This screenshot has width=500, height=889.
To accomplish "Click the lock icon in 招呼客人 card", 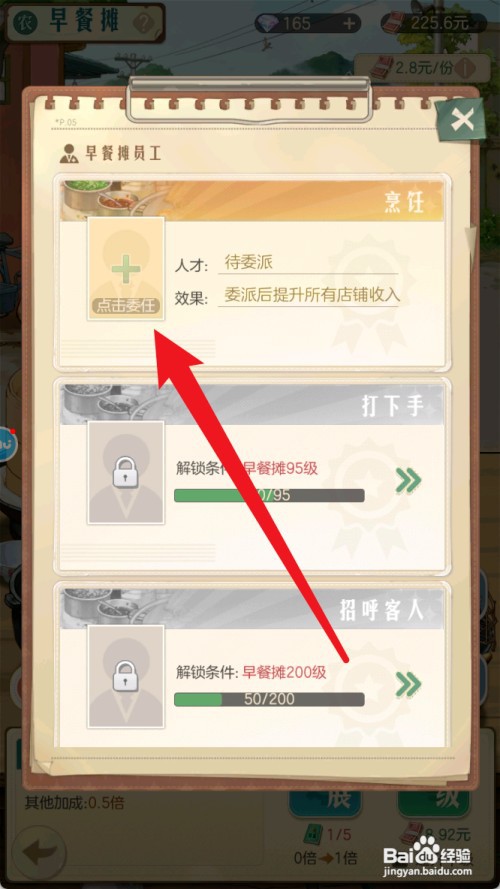I will pyautogui.click(x=125, y=676).
